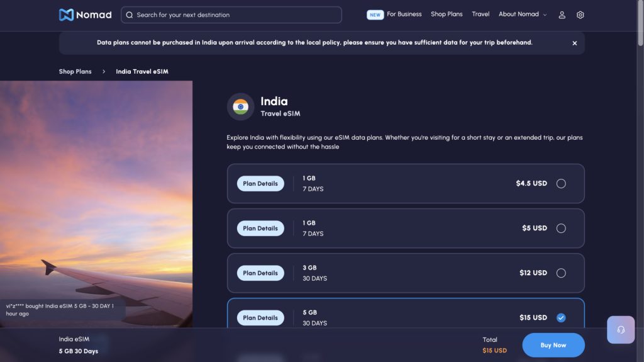Select the $5 USD 1 GB plan radio
Image resolution: width=644 pixels, height=362 pixels.
(561, 229)
